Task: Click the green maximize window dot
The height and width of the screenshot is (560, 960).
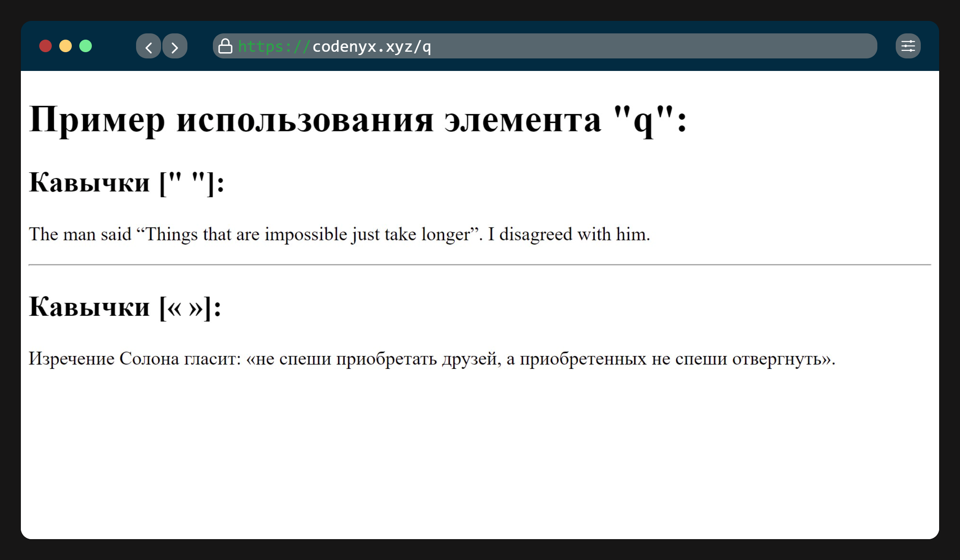Action: (86, 46)
